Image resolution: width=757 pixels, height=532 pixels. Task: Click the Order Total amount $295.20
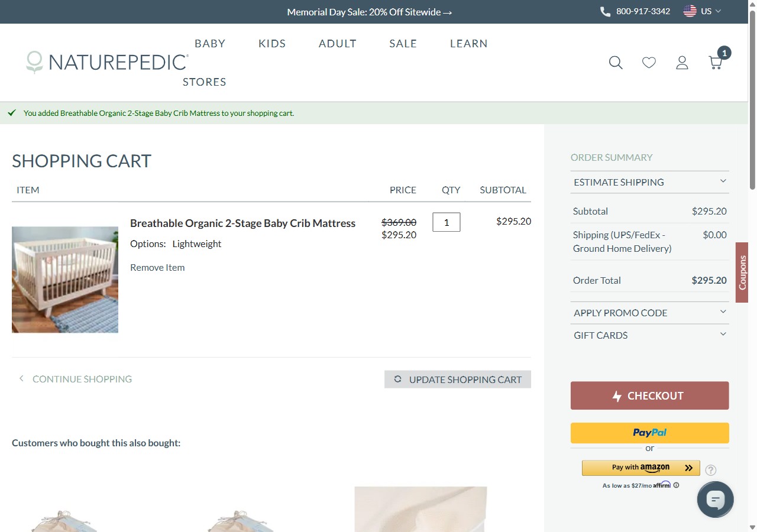point(709,280)
